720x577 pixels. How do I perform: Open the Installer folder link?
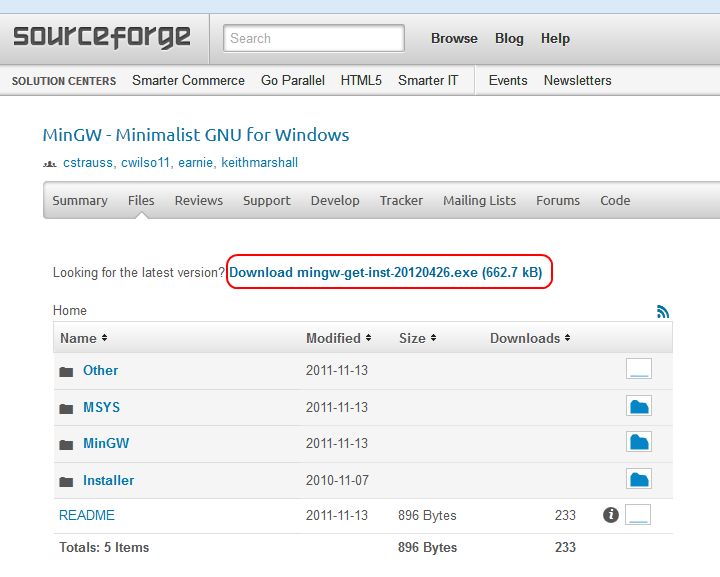click(x=108, y=480)
